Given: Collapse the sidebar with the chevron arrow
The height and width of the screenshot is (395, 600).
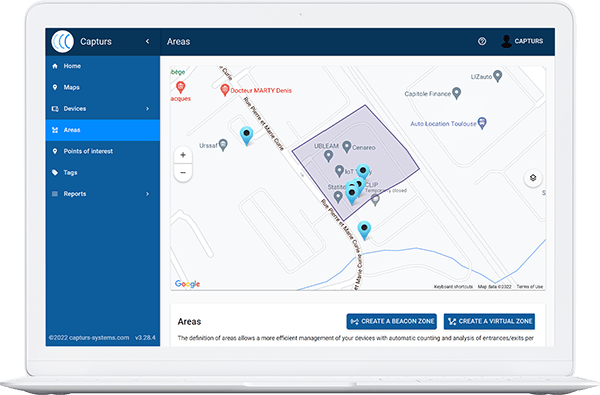Looking at the screenshot, I should point(148,41).
